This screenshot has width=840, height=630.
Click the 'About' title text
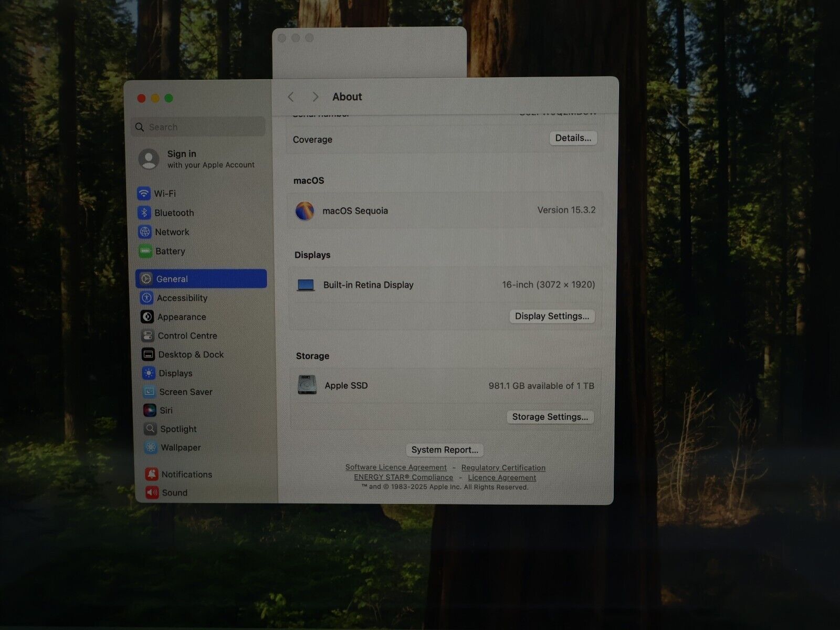pos(347,97)
